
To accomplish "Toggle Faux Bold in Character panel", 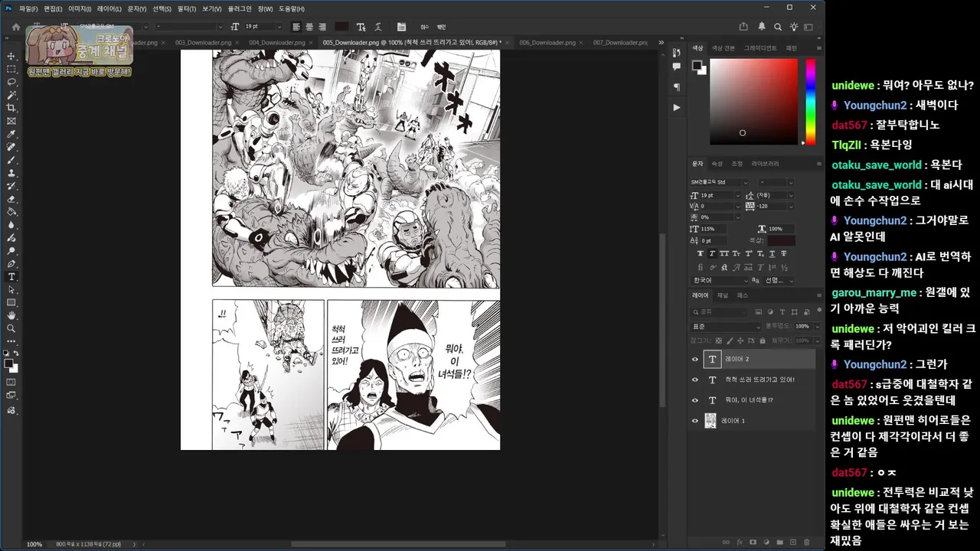I will pos(701,253).
